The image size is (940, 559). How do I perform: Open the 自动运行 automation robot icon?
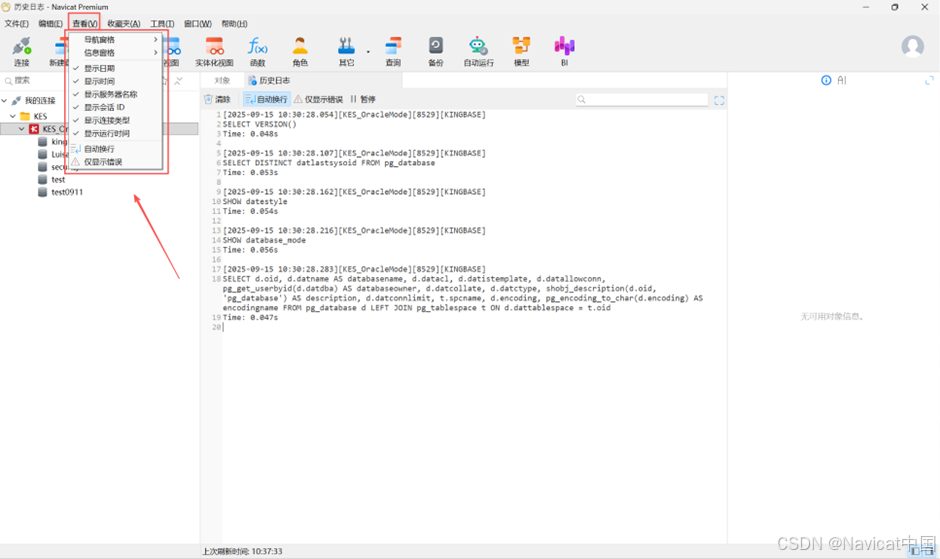pos(478,51)
